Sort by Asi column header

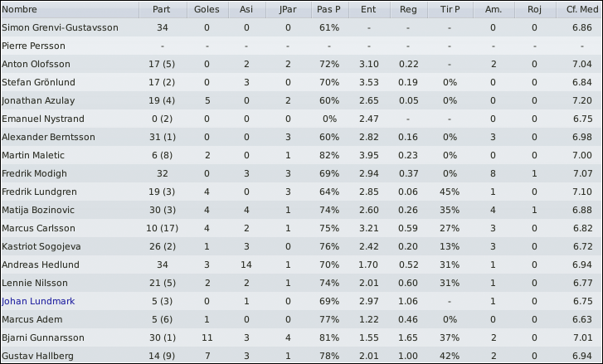[x=247, y=9]
